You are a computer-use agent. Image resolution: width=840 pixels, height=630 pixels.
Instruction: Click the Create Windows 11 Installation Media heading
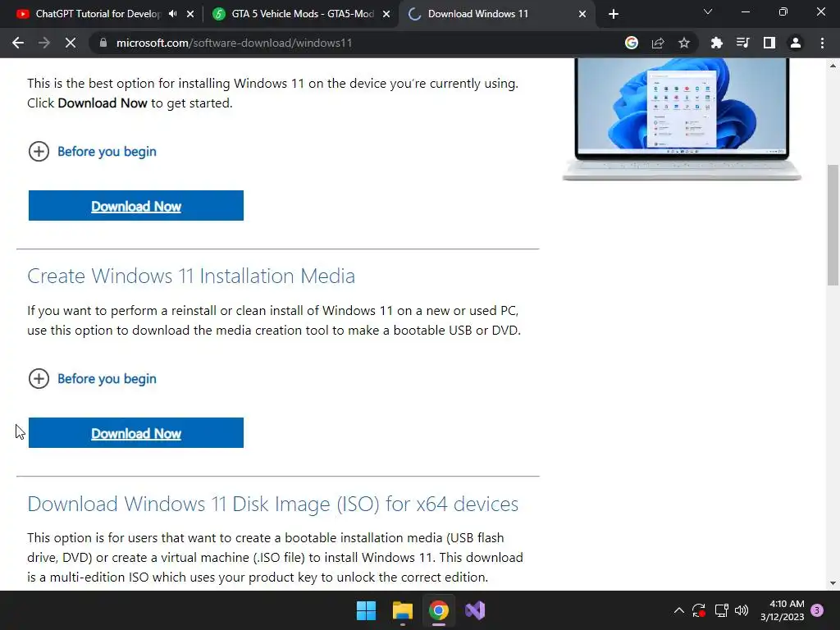pyautogui.click(x=191, y=276)
